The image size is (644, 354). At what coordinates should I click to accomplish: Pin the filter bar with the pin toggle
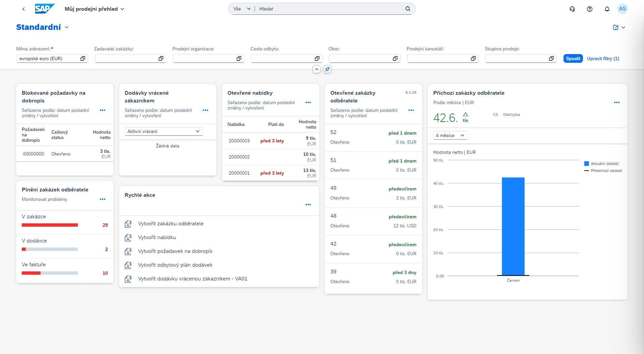(327, 69)
